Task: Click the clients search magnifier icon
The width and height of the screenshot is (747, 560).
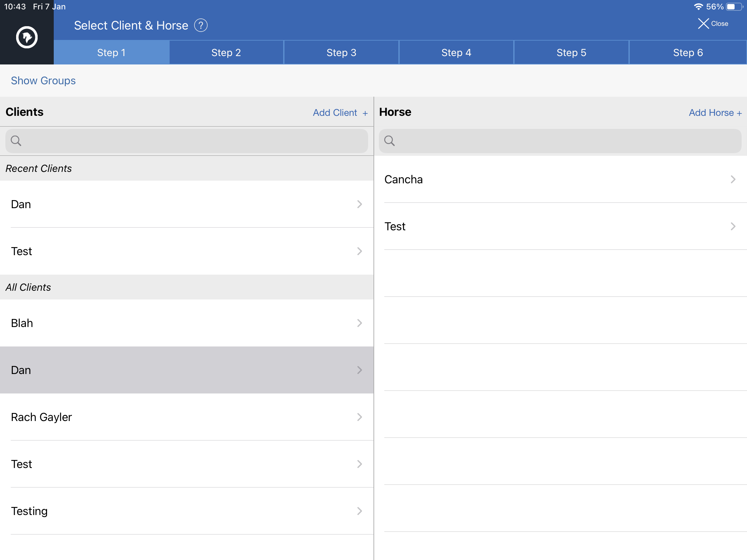Action: tap(16, 140)
